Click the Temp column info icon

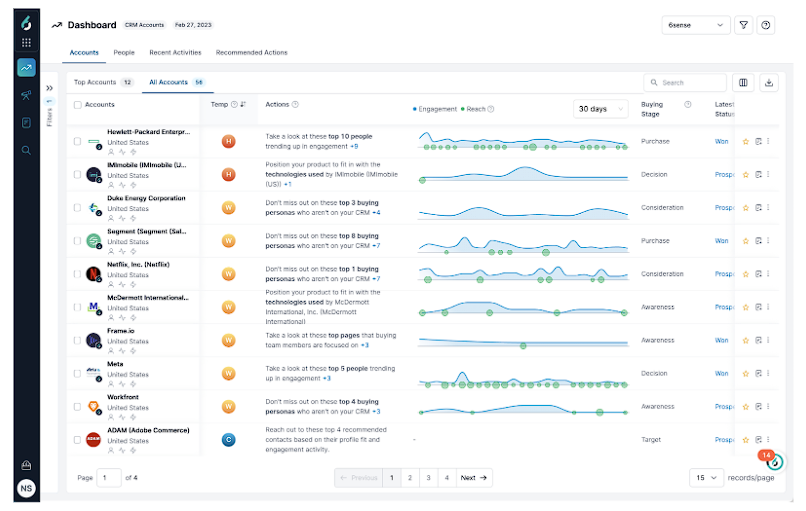234,104
